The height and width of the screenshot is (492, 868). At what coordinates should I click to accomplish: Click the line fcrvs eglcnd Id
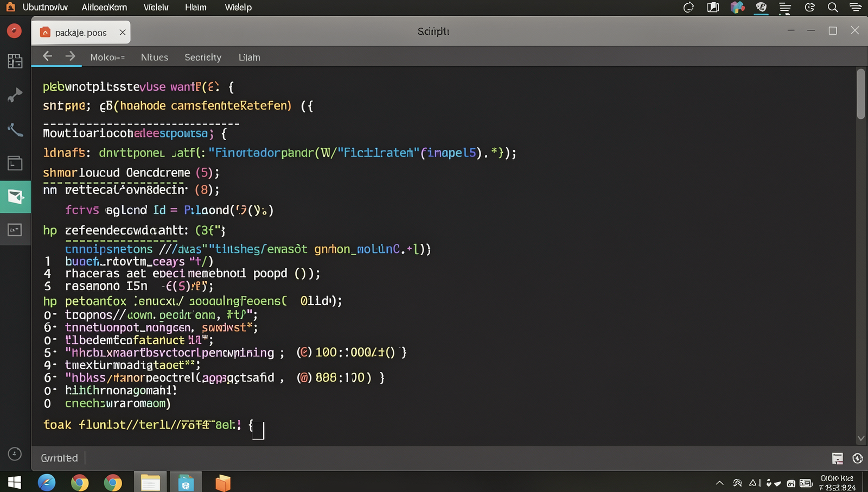coord(169,210)
